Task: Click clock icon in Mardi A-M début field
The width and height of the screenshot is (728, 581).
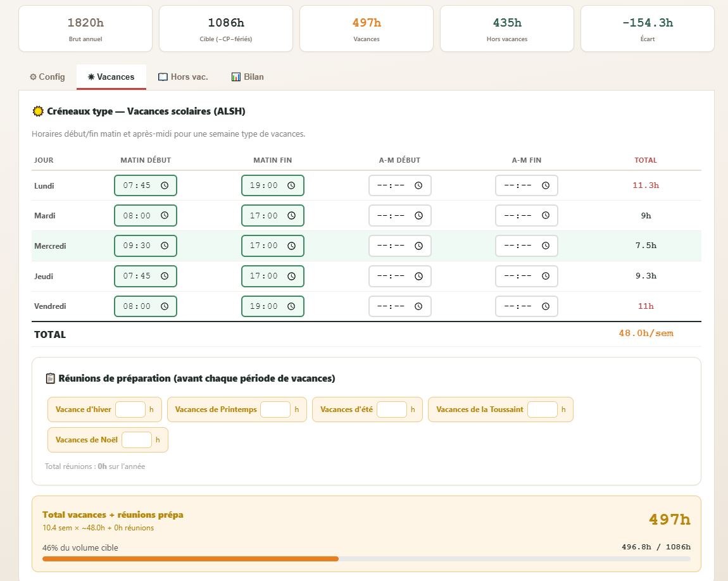Action: [418, 216]
